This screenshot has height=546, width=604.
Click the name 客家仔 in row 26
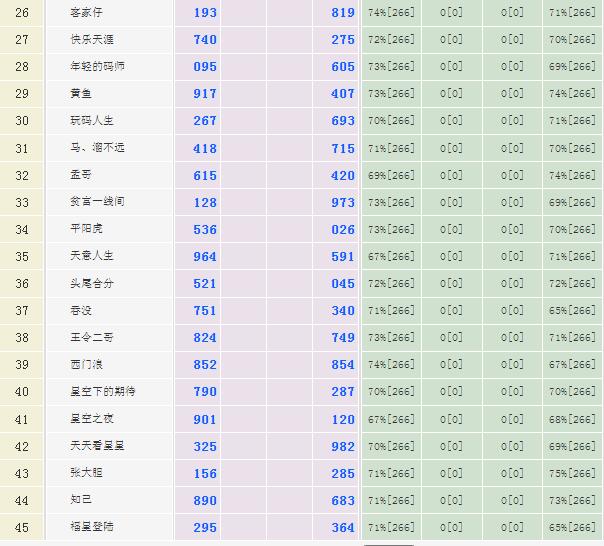[85, 12]
